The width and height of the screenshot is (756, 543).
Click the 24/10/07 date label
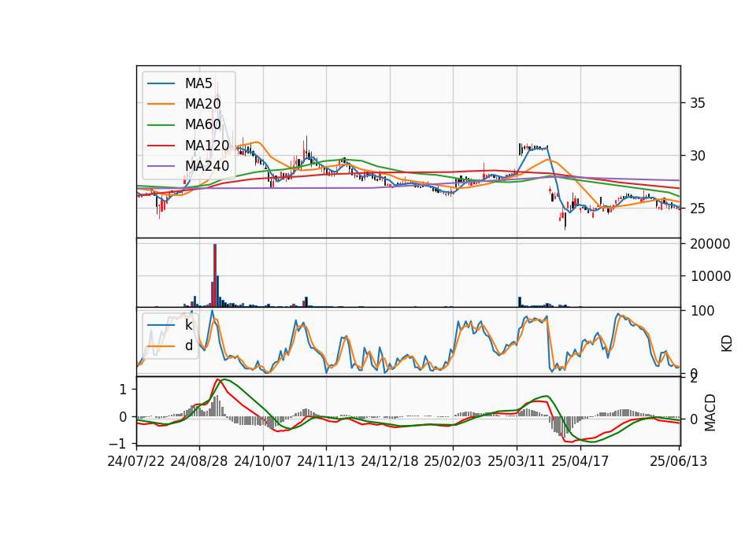(263, 462)
